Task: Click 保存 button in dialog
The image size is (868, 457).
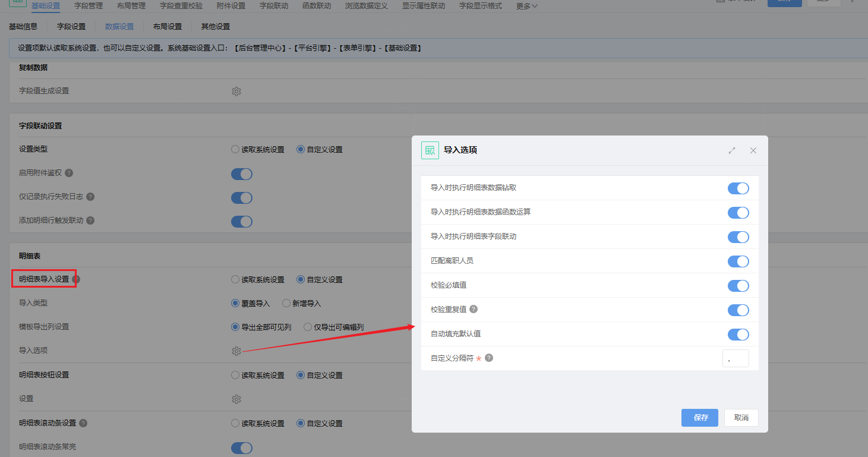Action: (700, 418)
